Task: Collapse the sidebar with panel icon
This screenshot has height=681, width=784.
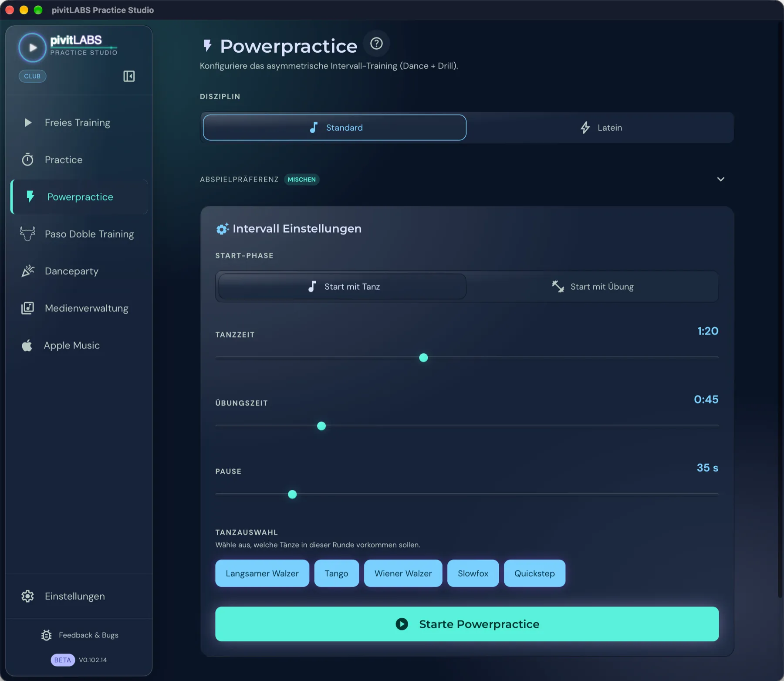Action: tap(129, 76)
